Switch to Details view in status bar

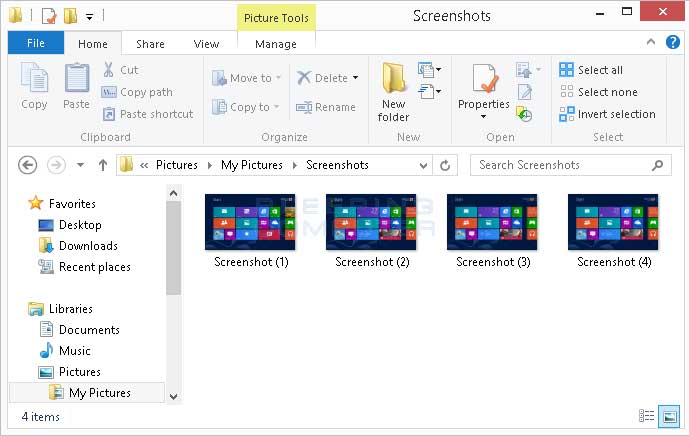(646, 415)
